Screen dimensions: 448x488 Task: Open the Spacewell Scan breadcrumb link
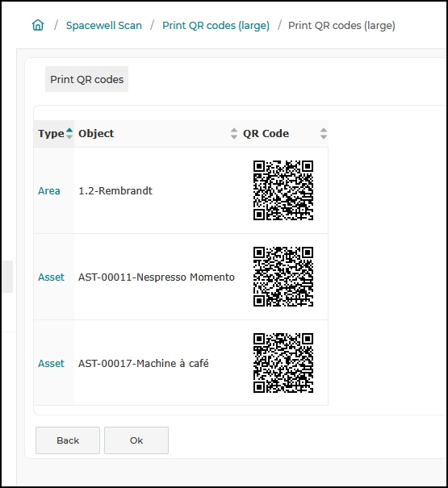pyautogui.click(x=104, y=26)
